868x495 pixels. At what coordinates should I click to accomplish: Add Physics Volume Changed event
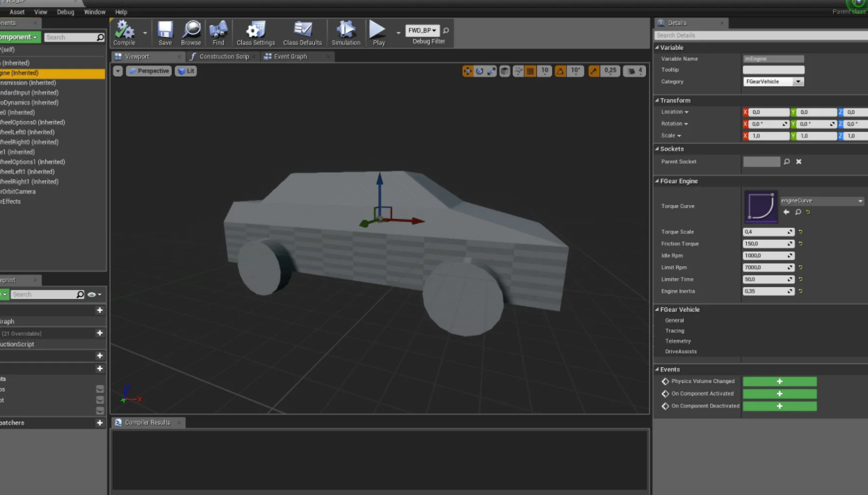point(780,382)
